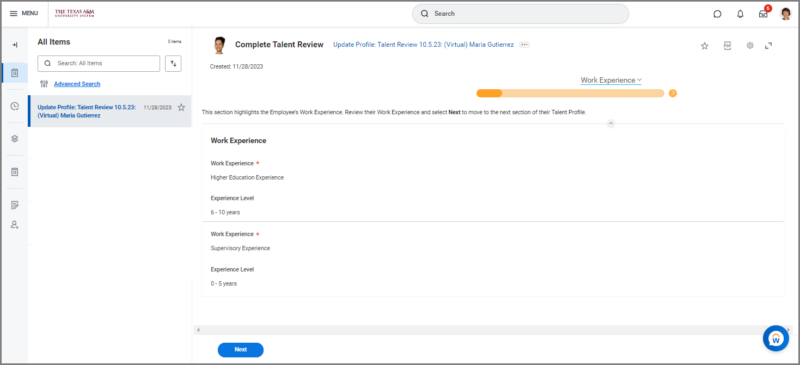Open the MENU hamburger icon
Image resolution: width=800 pixels, height=365 pixels.
[x=14, y=13]
